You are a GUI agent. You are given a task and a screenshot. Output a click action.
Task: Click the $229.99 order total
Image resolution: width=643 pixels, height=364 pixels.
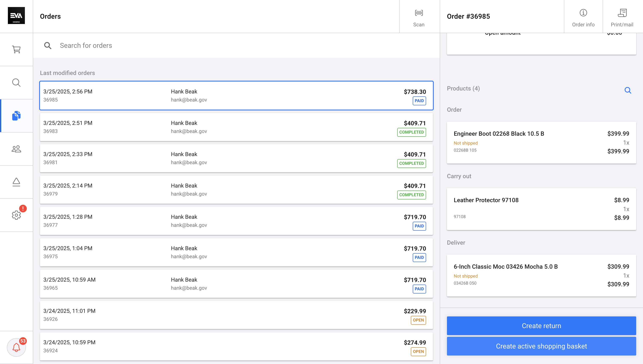point(415,311)
